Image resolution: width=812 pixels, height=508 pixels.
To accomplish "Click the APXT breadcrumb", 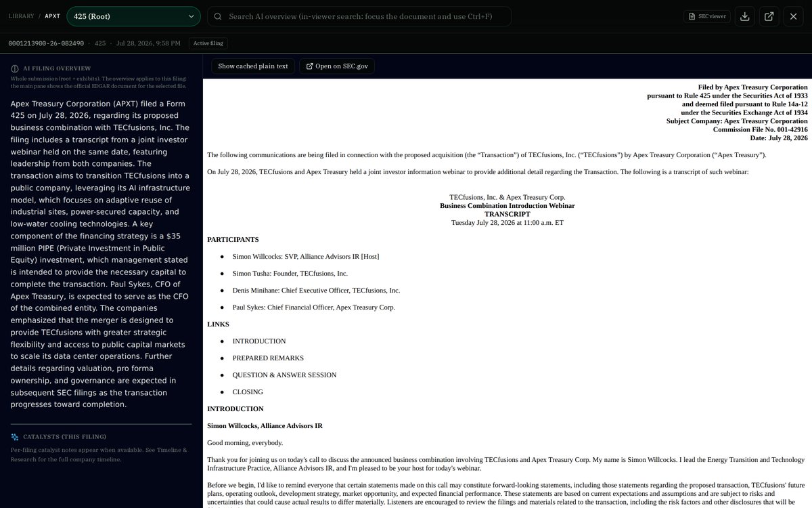I will (x=53, y=16).
